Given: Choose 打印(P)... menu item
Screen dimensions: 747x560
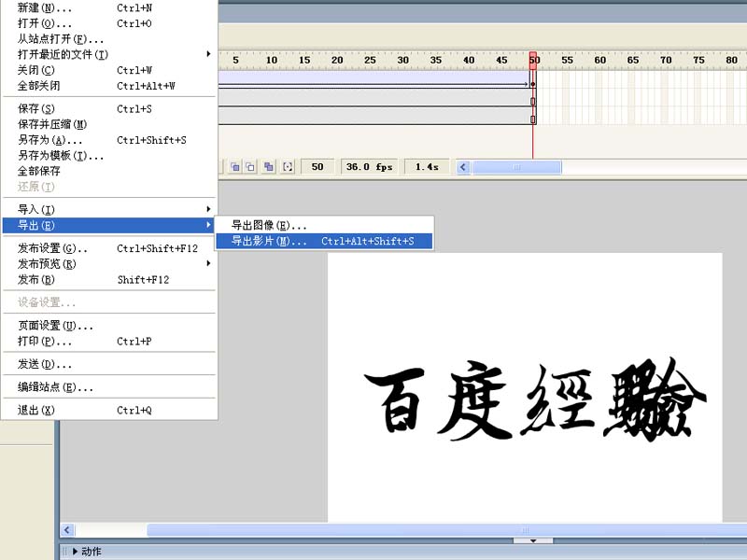Looking at the screenshot, I should (x=109, y=342).
